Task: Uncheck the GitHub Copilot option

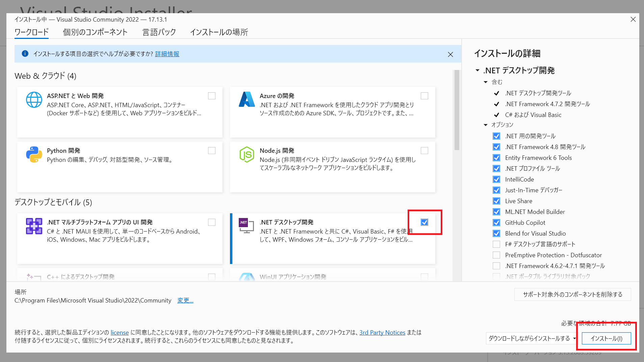Action: (x=496, y=223)
